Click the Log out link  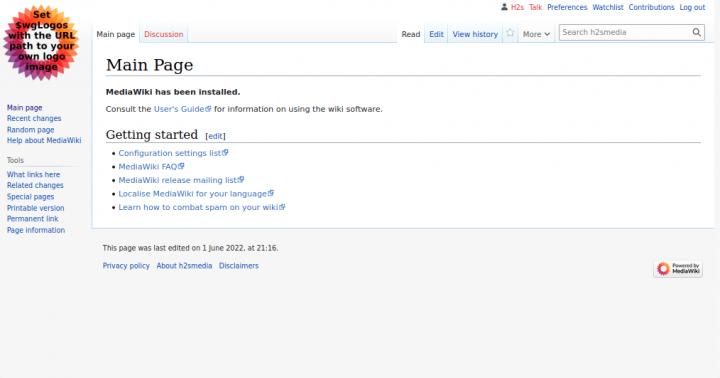(692, 7)
